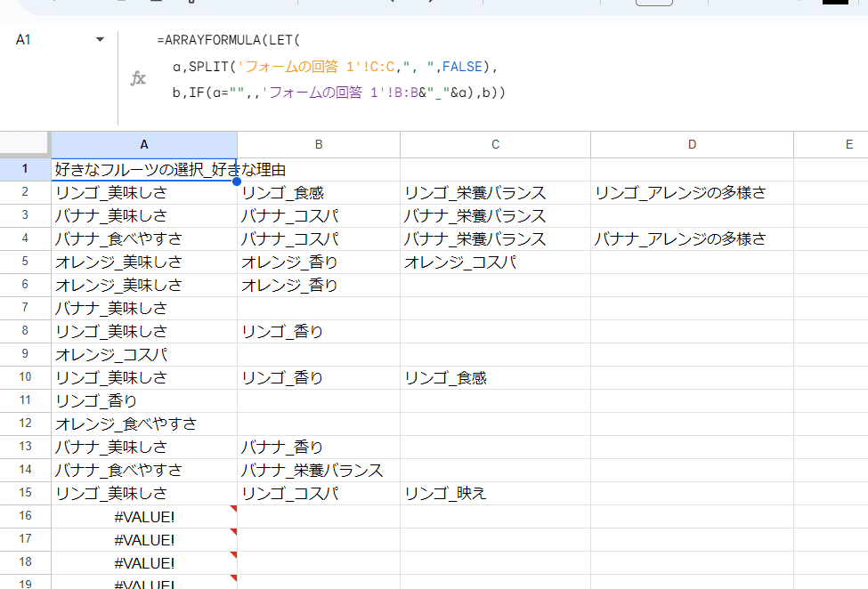Select row 15 header

25,493
